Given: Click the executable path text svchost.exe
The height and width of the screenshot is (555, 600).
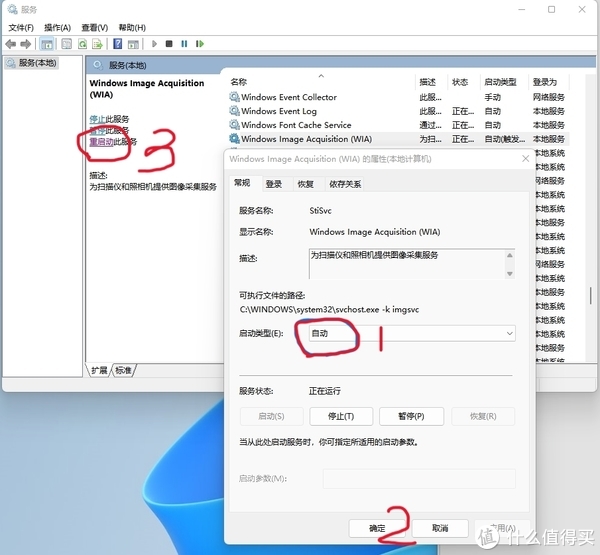Looking at the screenshot, I should coord(329,310).
